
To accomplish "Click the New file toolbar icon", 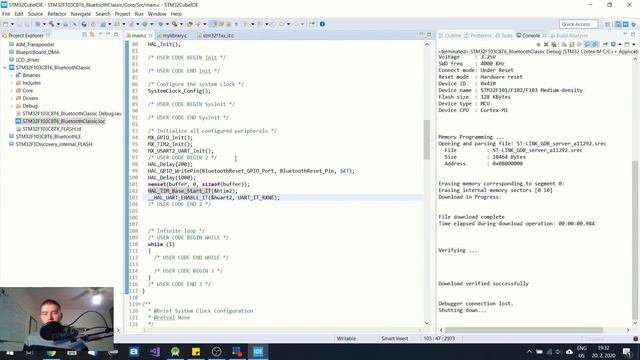I will [x=6, y=24].
